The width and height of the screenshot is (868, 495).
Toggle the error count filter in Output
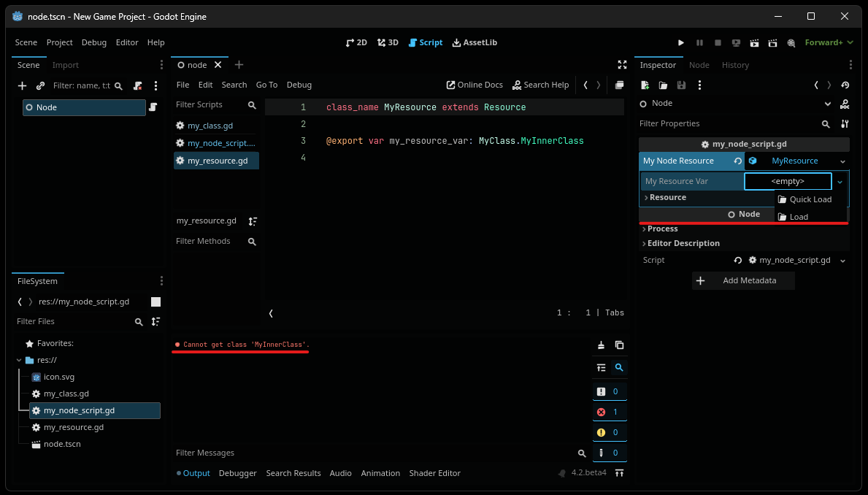[610, 411]
